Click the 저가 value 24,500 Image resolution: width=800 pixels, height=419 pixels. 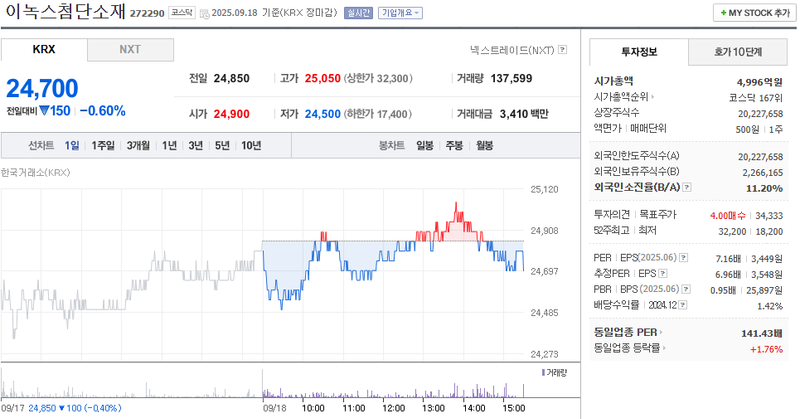322,114
